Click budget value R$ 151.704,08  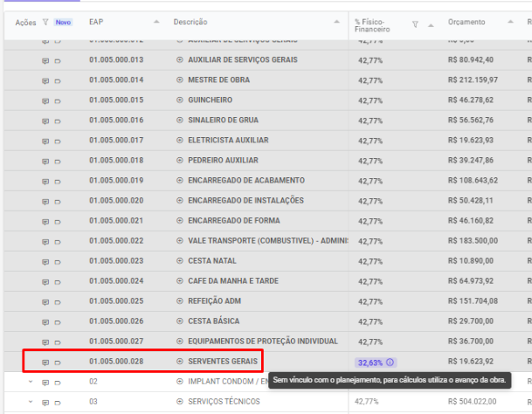pyautogui.click(x=473, y=301)
